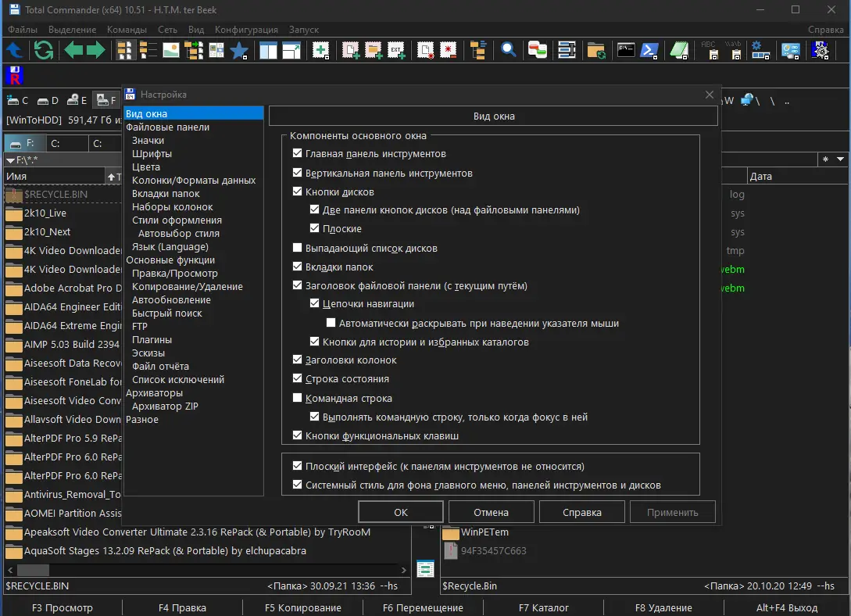Click the red R diskette icon
The width and height of the screenshot is (851, 616).
click(x=15, y=75)
